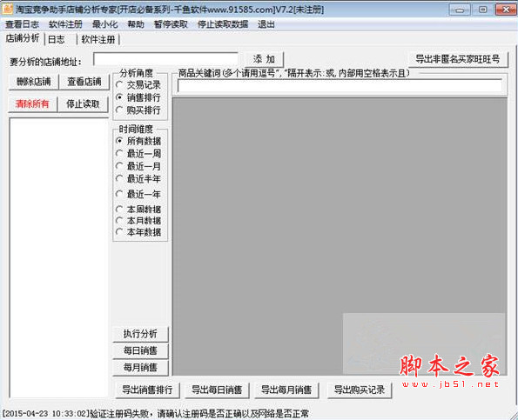Click the red 清除所有 button
Viewport: 518px width, 420px height.
[x=32, y=104]
